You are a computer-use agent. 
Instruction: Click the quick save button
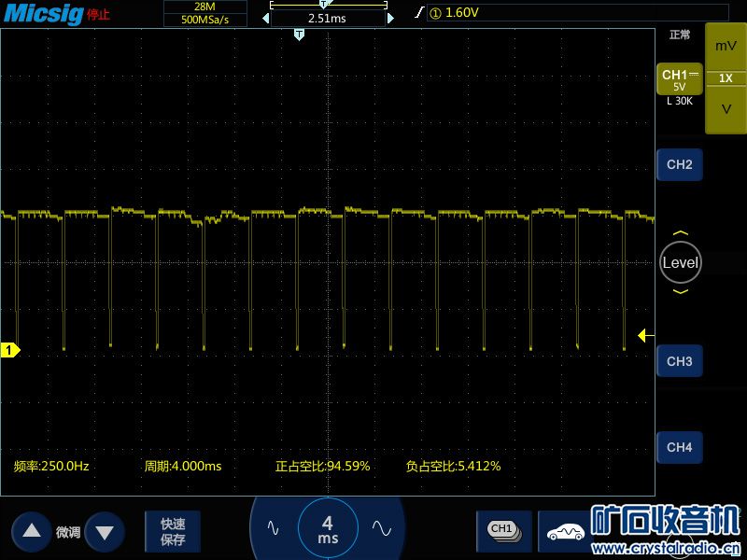[173, 531]
